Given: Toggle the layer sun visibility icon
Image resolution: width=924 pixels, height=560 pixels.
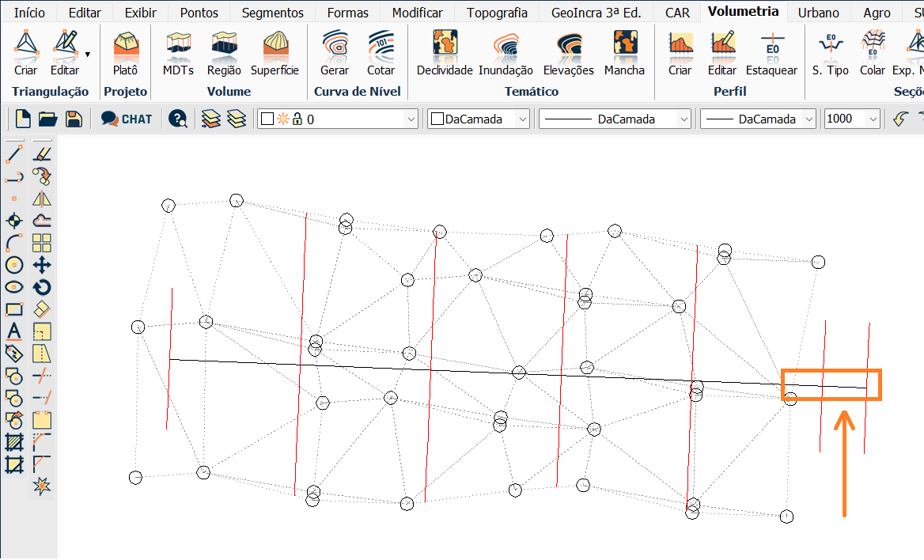Looking at the screenshot, I should click(x=282, y=119).
